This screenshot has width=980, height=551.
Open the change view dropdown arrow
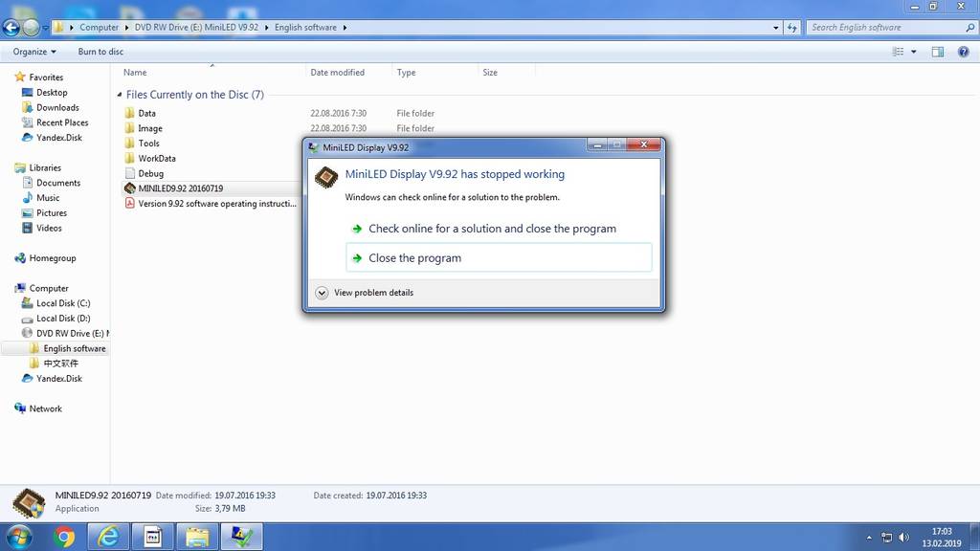tap(914, 52)
